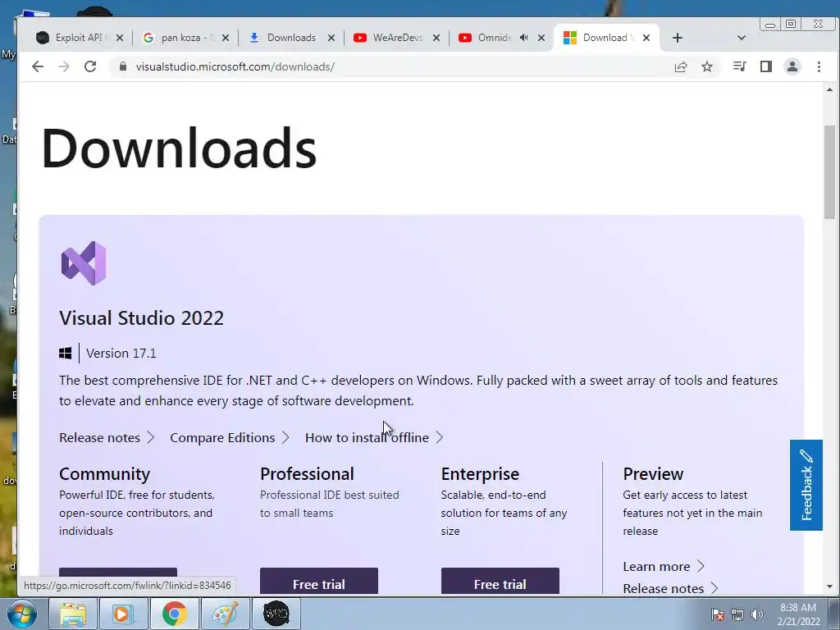The width and height of the screenshot is (840, 630).
Task: Share this page via share icon
Action: (x=681, y=66)
